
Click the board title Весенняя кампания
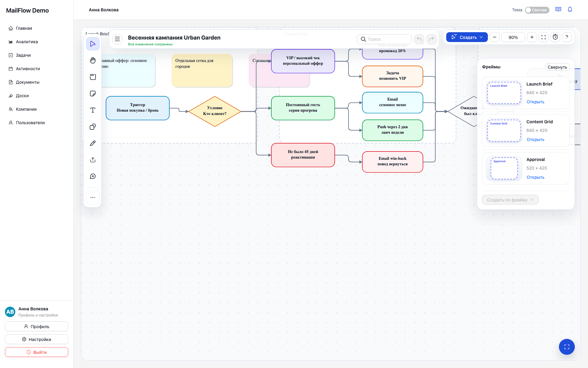(174, 37)
